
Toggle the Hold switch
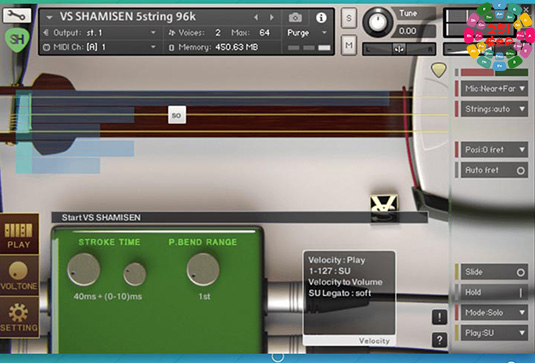click(x=494, y=292)
